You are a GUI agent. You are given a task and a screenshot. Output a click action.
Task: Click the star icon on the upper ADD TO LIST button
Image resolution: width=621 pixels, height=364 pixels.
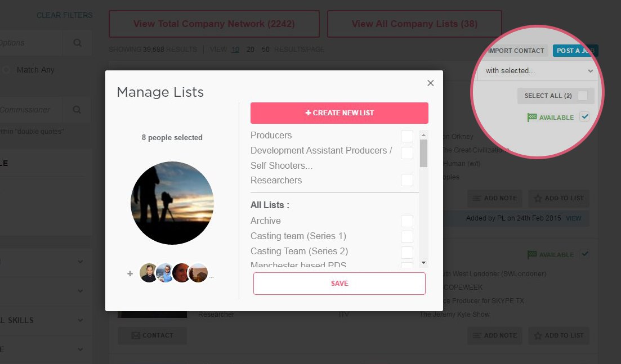click(x=538, y=198)
